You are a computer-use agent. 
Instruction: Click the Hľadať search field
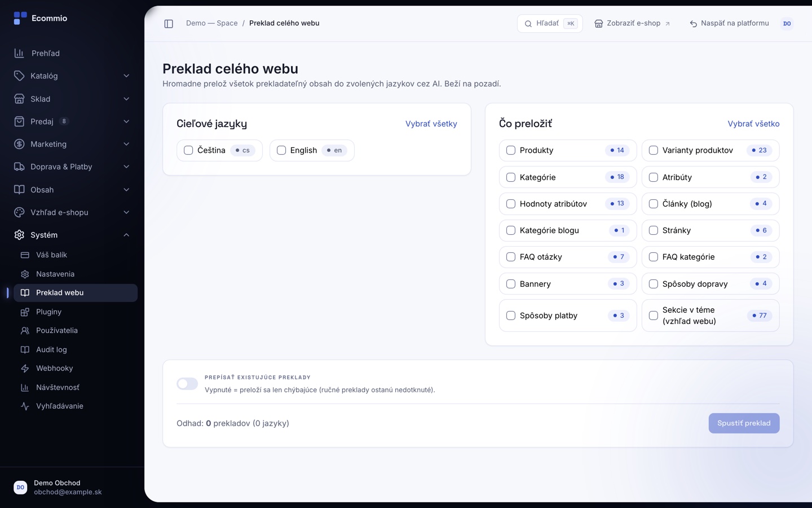click(550, 24)
